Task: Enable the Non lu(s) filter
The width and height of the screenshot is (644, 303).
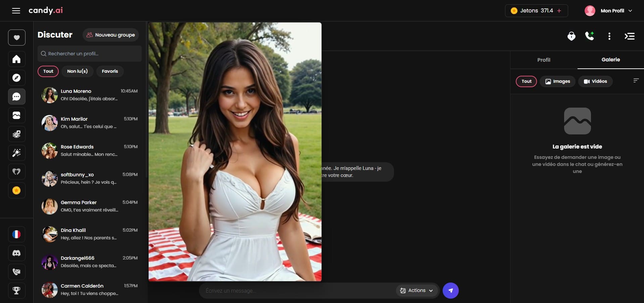Action: click(77, 71)
